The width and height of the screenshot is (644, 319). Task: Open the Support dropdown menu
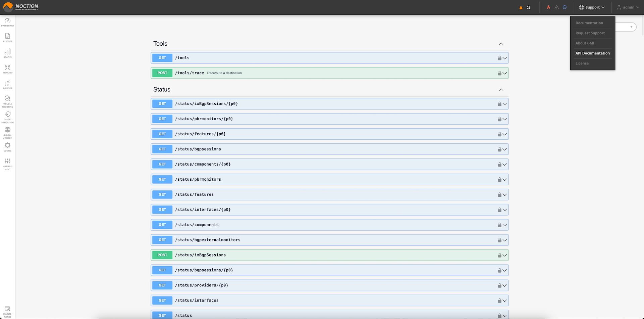[x=592, y=7]
